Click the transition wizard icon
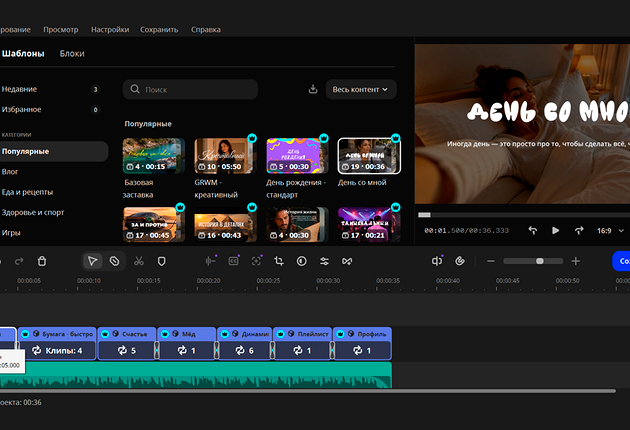 pyautogui.click(x=347, y=261)
